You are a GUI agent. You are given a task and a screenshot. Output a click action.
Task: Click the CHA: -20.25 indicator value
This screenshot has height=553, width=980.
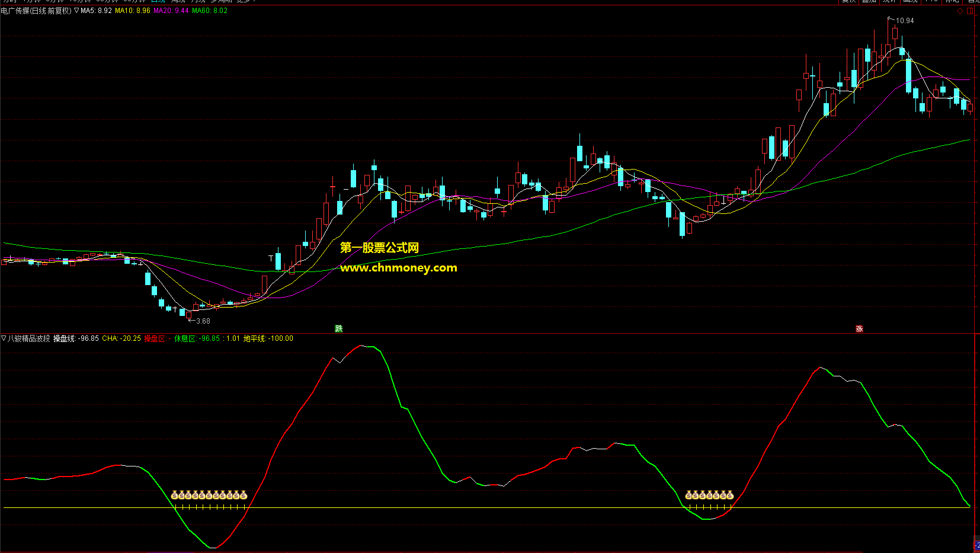(121, 338)
